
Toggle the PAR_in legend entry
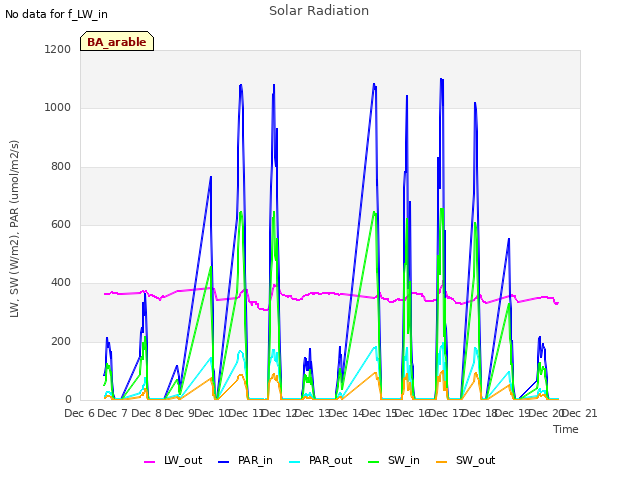[x=245, y=460]
